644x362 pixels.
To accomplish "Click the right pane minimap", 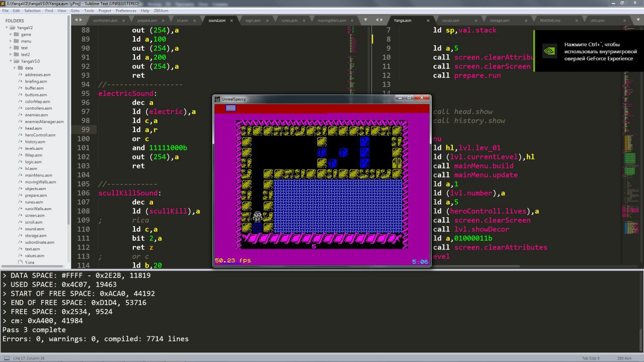I will pyautogui.click(x=629, y=151).
